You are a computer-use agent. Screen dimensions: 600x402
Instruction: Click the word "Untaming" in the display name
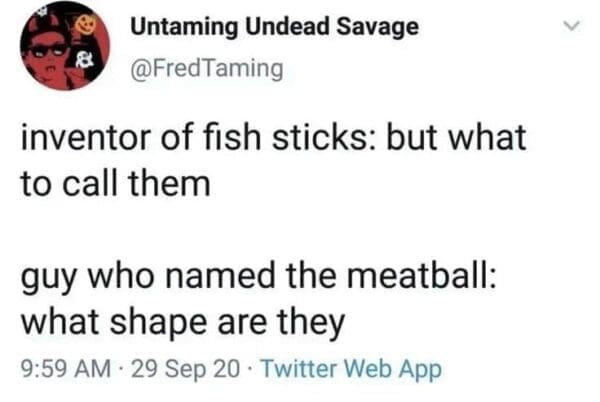point(176,28)
